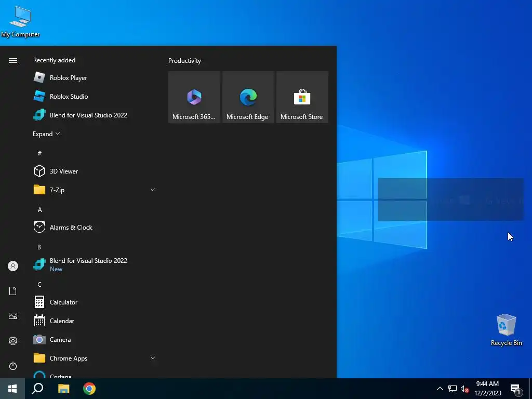Click the Microsoft 365 tile
Viewport: 532px width, 399px height.
point(194,97)
